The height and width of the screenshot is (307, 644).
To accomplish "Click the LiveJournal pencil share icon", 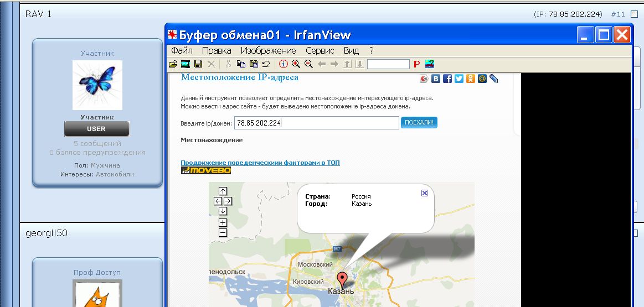I will (x=494, y=79).
